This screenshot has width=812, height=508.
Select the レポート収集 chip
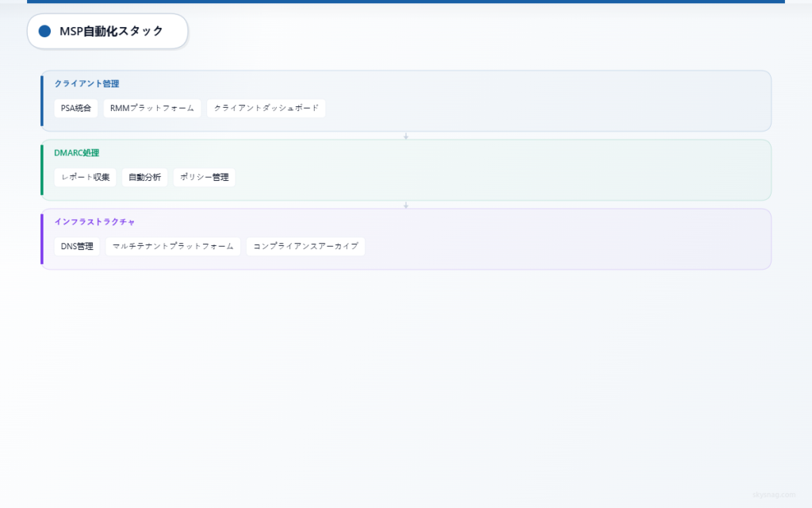[83, 177]
